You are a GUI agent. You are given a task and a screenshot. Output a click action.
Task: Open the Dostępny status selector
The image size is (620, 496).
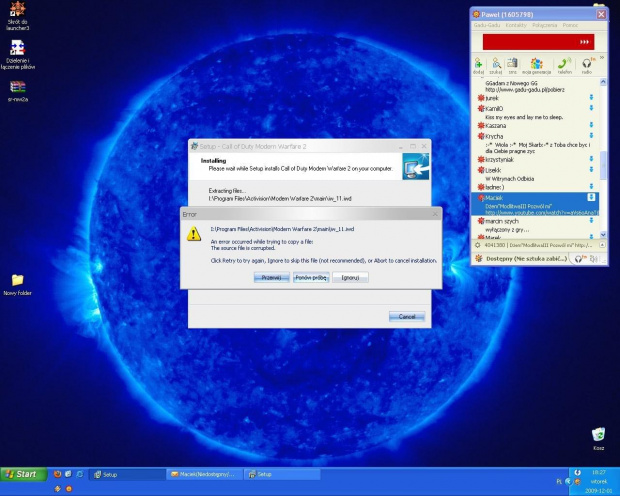click(526, 259)
